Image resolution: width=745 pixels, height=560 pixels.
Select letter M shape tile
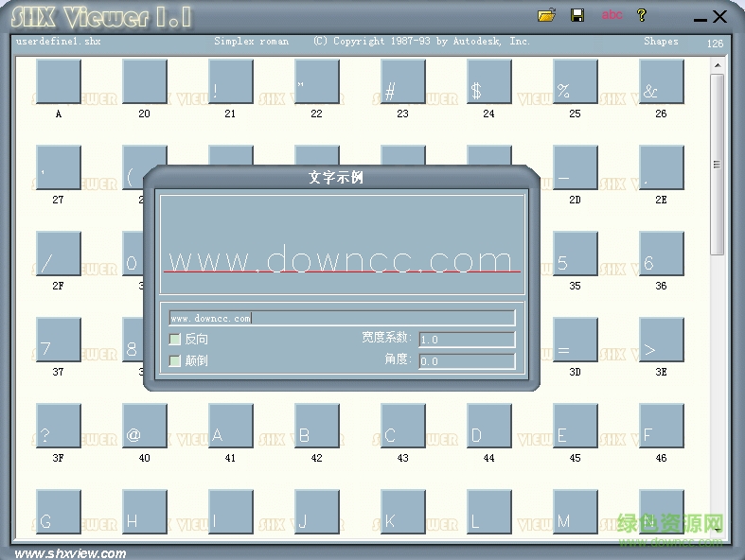pos(576,512)
